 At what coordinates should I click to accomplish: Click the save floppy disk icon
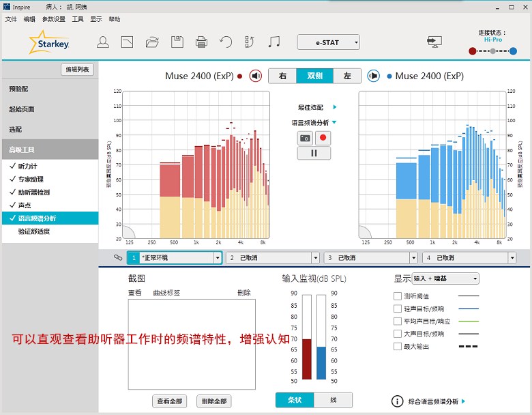(177, 42)
